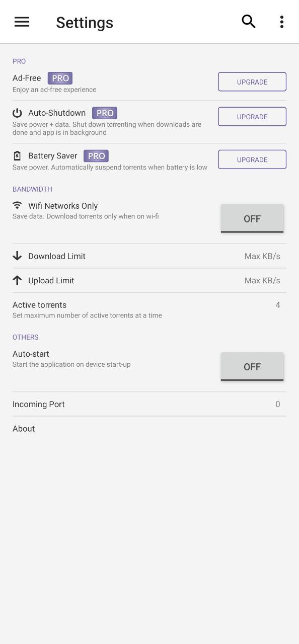Toggle Auto-start OFF switch

[252, 366]
